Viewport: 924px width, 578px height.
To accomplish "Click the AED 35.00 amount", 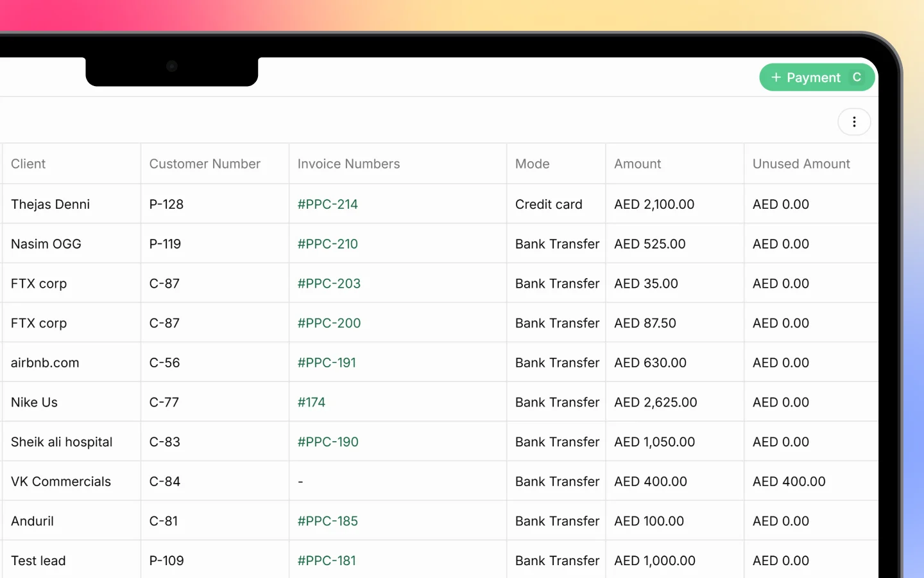I will point(646,283).
